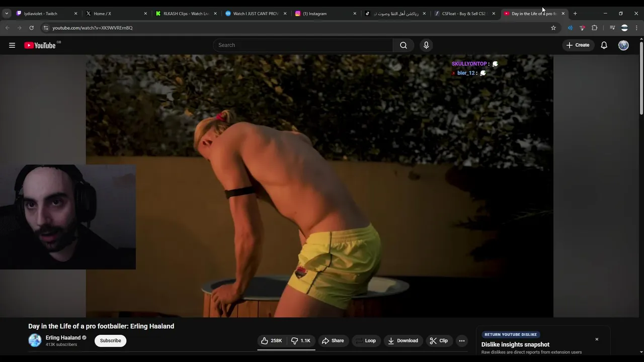Open a new browser tab
Viewport: 644px width, 362px height.
click(x=575, y=14)
